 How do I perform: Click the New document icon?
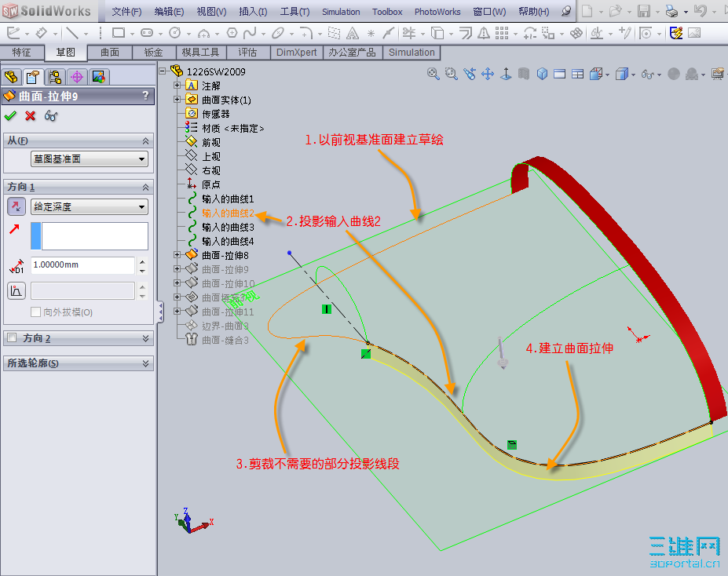click(x=587, y=11)
